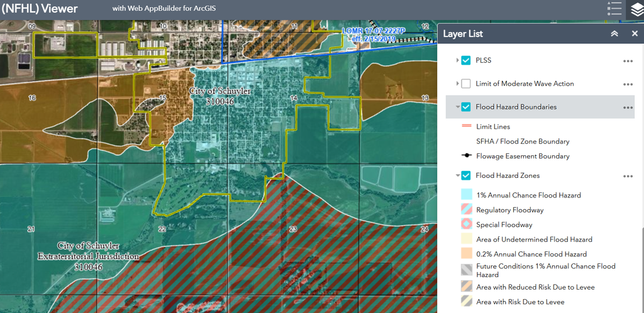Screen dimensions: 644x313
Task: Click PLSS section number 15 on map
Action: click(x=163, y=97)
